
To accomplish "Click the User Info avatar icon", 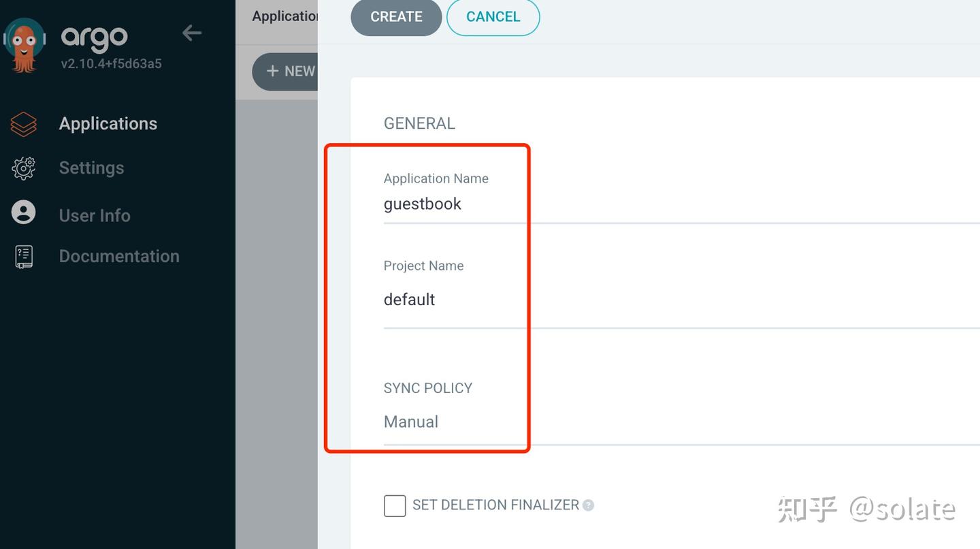I will click(x=24, y=213).
